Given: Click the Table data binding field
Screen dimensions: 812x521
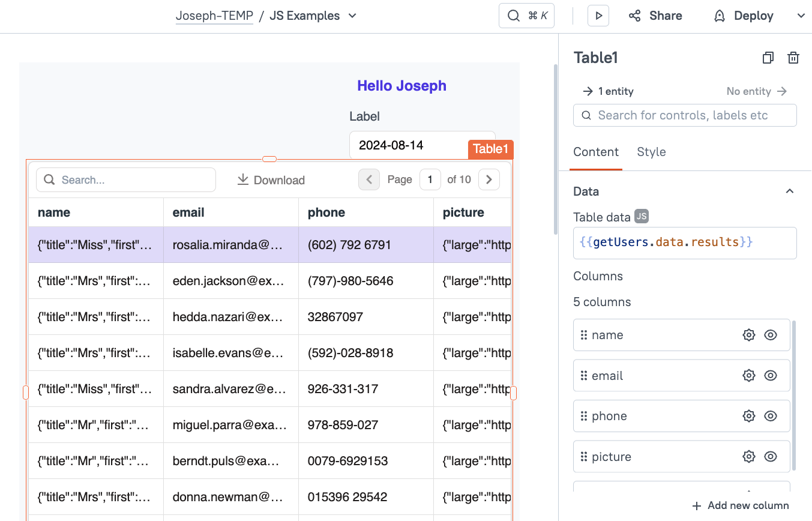Looking at the screenshot, I should (x=685, y=242).
